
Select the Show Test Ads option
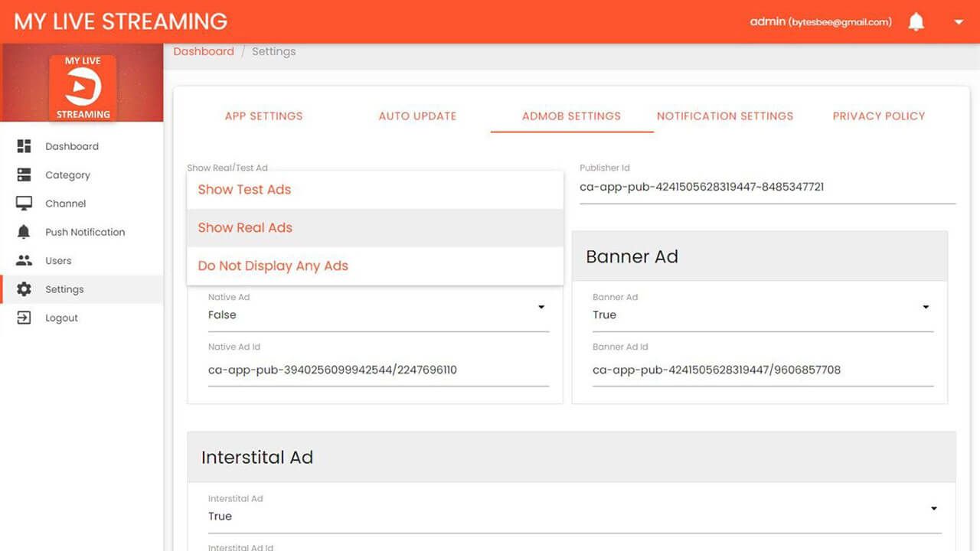pos(244,190)
